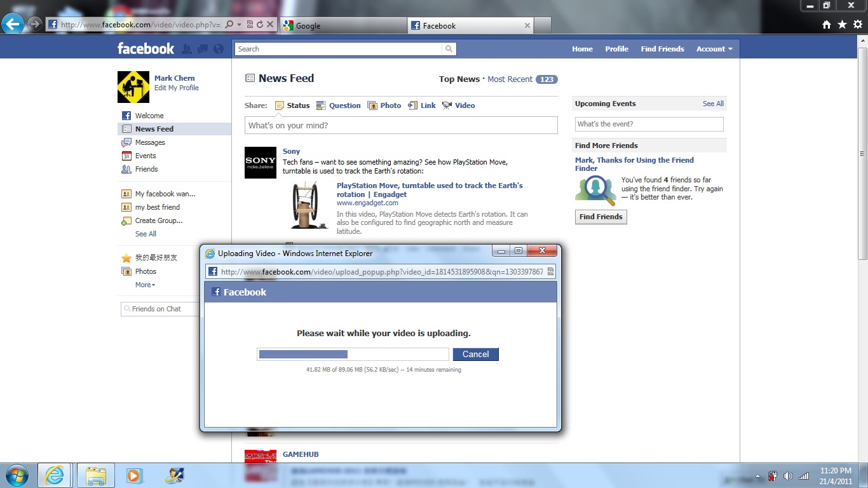868x488 pixels.
Task: Choose the Status share option
Action: point(292,105)
